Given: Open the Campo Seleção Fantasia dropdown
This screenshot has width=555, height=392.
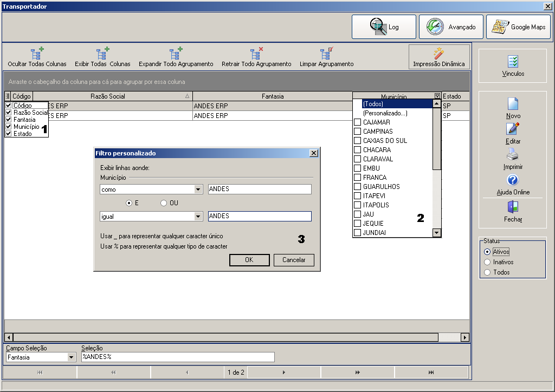Looking at the screenshot, I should click(x=71, y=357).
